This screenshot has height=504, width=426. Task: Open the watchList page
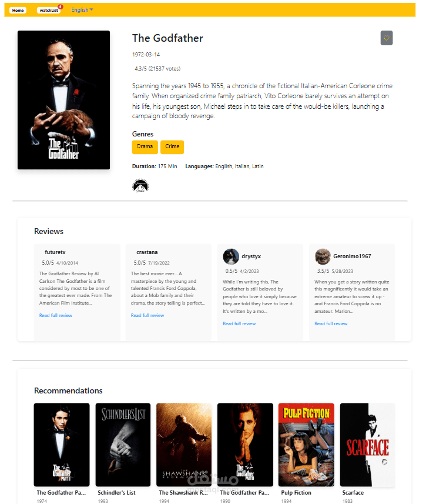[x=49, y=10]
